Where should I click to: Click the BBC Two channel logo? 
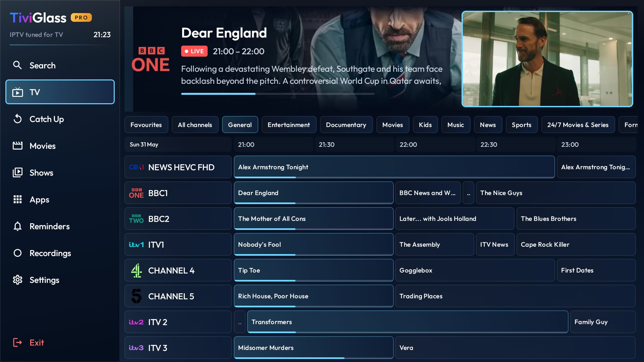pos(136,219)
